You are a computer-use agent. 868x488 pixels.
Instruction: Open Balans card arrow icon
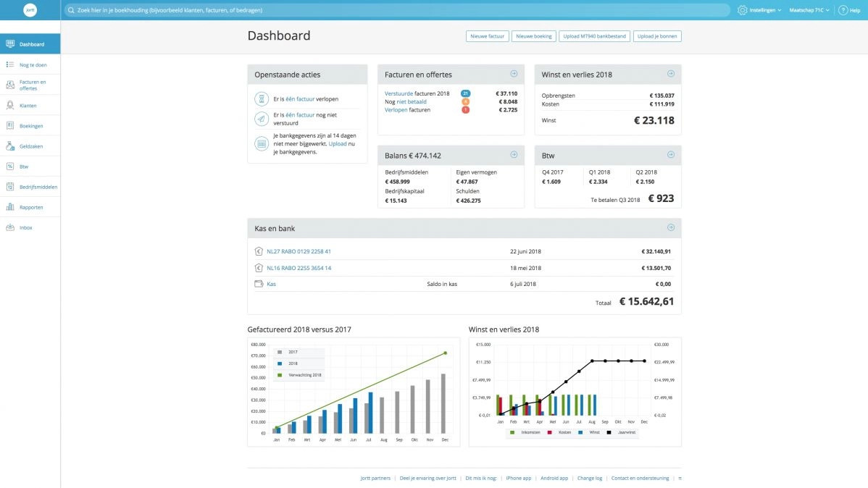coord(514,155)
